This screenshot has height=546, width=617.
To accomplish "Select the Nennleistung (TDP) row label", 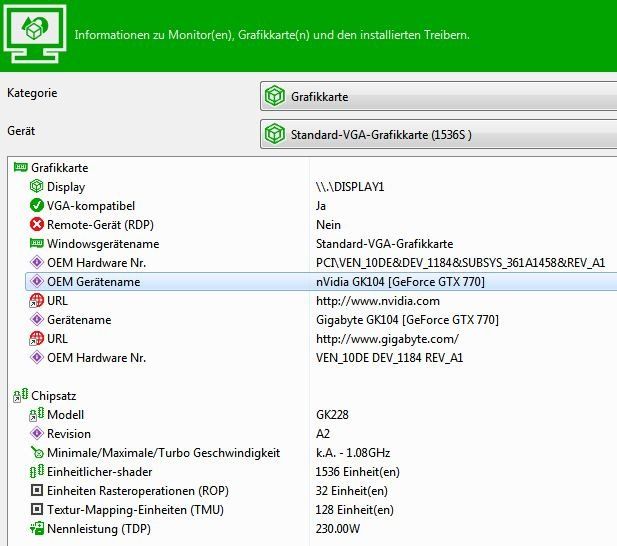I will 99,529.
